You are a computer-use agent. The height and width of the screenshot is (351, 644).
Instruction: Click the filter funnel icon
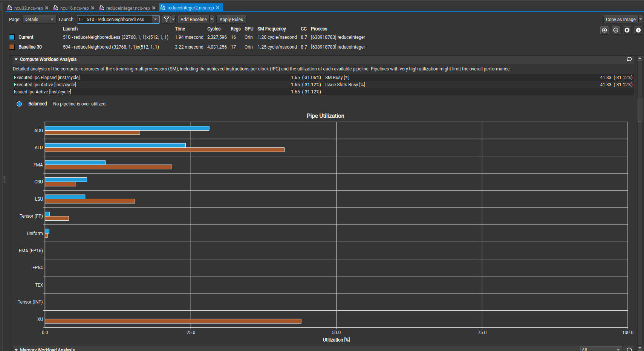point(166,19)
